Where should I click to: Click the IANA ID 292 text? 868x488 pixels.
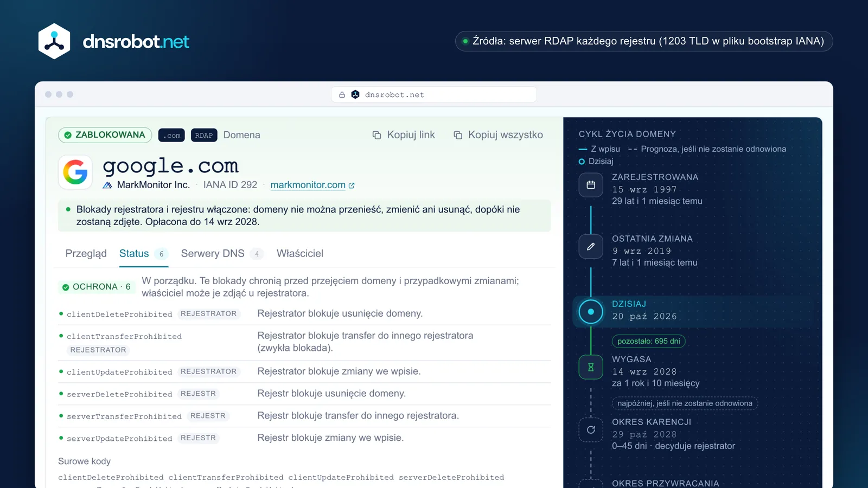[x=230, y=185]
